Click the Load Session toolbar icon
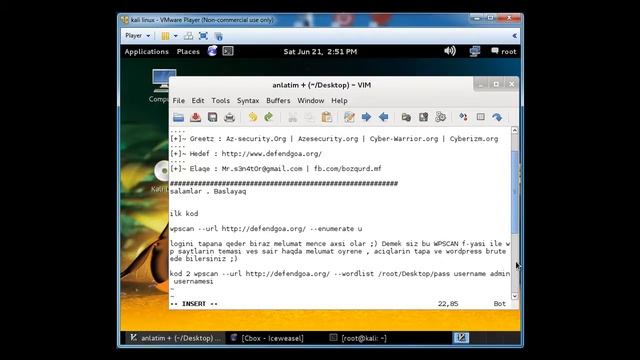640x360 pixels. point(406,118)
